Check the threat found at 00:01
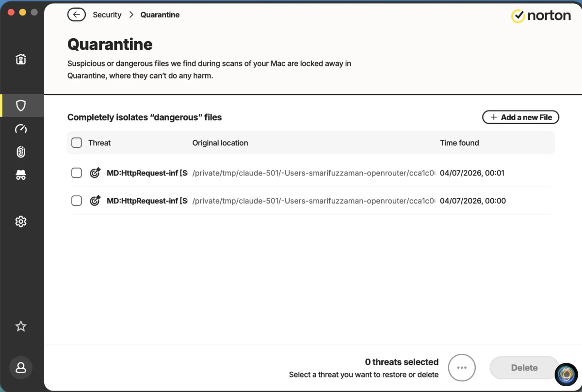Image resolution: width=582 pixels, height=392 pixels. [x=77, y=172]
